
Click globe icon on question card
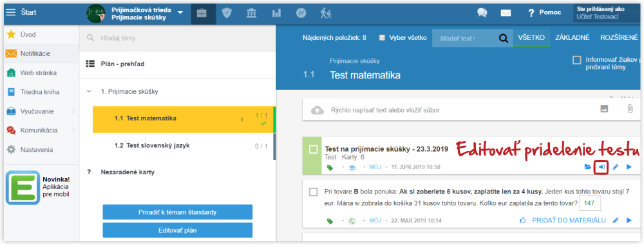click(x=352, y=221)
